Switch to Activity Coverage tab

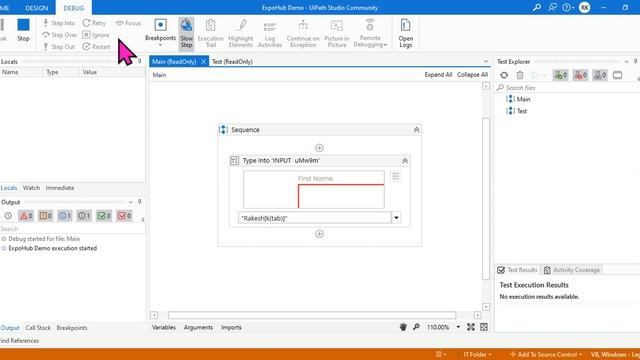pyautogui.click(x=571, y=270)
